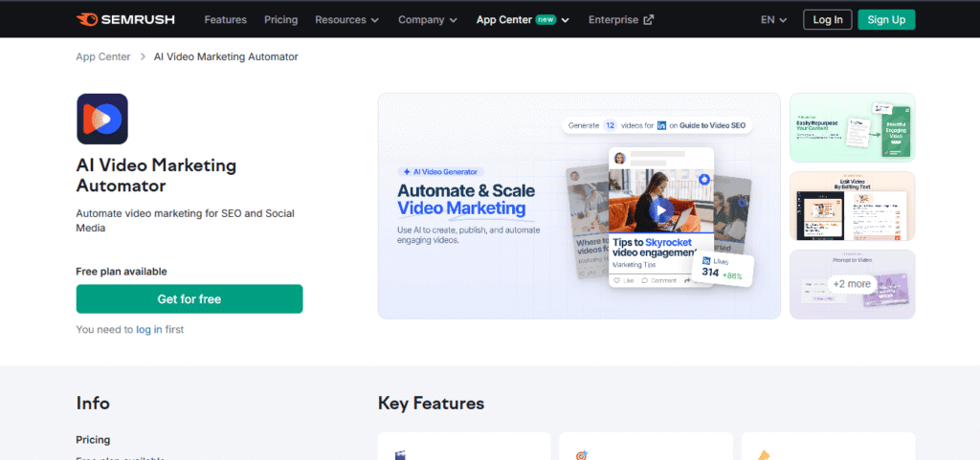Open the Enterprise external link
Viewport: 980px width, 460px height.
pos(620,19)
